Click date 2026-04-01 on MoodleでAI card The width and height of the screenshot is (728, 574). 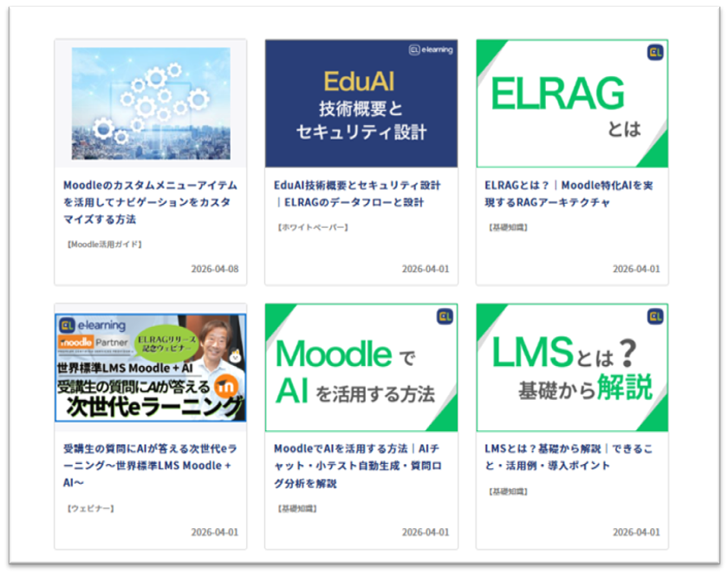pos(426,532)
